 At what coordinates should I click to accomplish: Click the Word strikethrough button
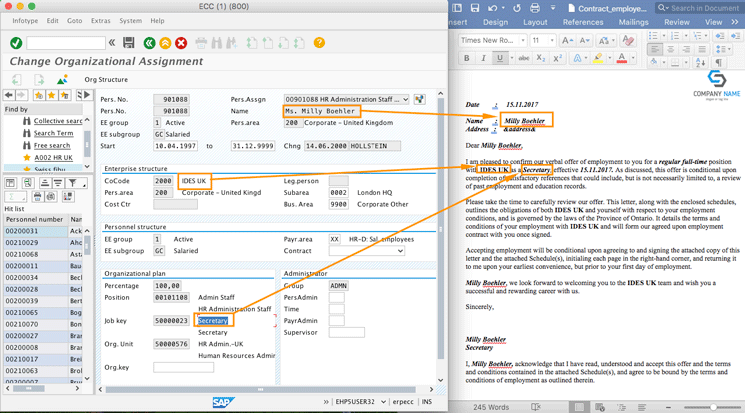coord(524,58)
